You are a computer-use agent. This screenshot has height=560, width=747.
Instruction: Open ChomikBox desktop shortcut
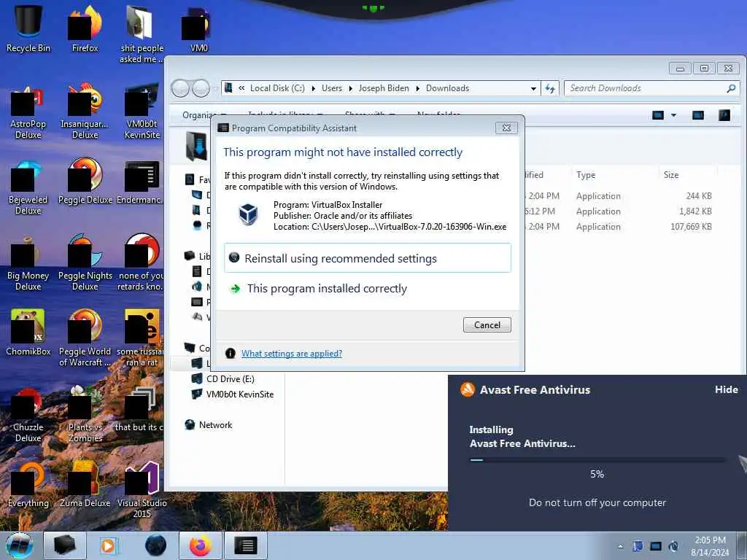[x=28, y=332]
